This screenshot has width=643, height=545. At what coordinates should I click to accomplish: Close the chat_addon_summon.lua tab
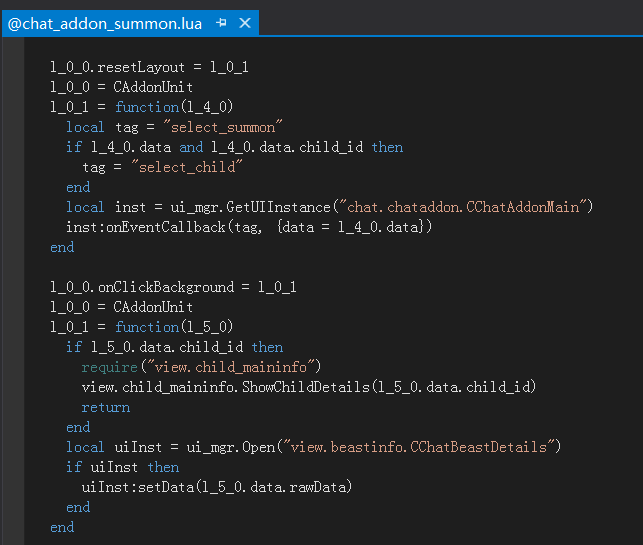(245, 23)
